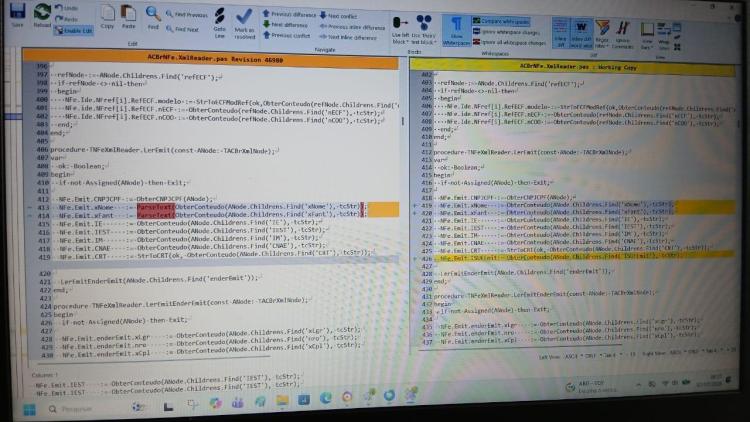Click the right pane horizontal scrollbar
Image resolution: width=750 pixels, height=422 pixels.
(x=520, y=346)
